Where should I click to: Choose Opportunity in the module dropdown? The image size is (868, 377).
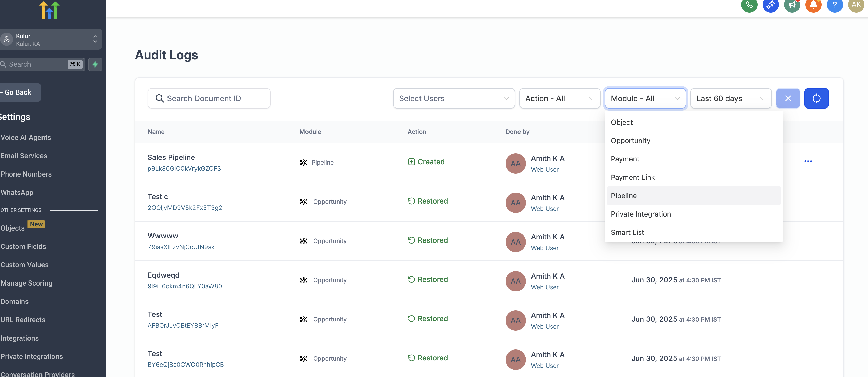(630, 141)
